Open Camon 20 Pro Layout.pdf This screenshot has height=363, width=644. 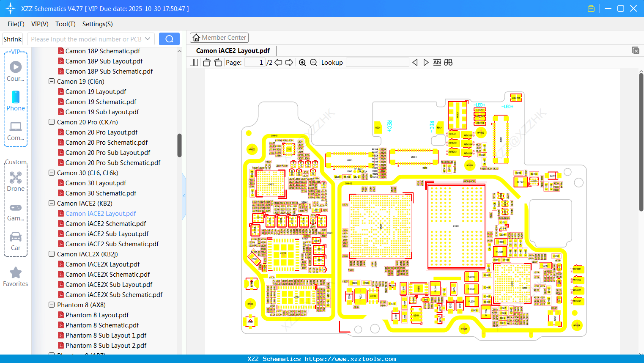click(101, 132)
